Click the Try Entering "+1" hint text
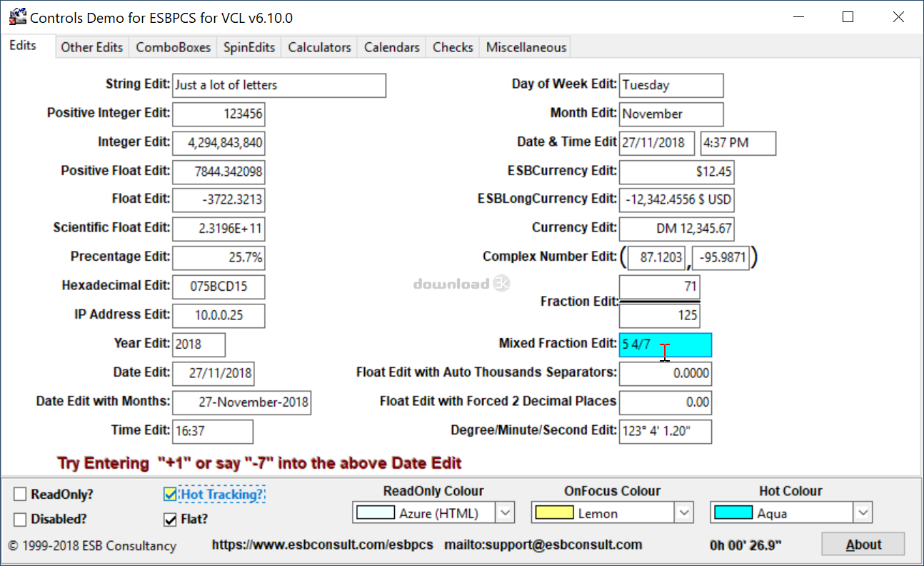 pos(260,463)
